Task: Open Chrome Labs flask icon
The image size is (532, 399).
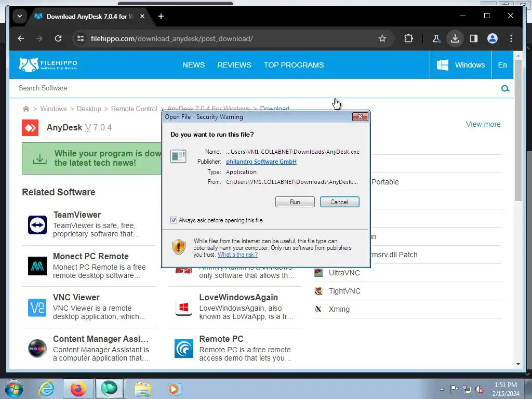Action: click(436, 38)
